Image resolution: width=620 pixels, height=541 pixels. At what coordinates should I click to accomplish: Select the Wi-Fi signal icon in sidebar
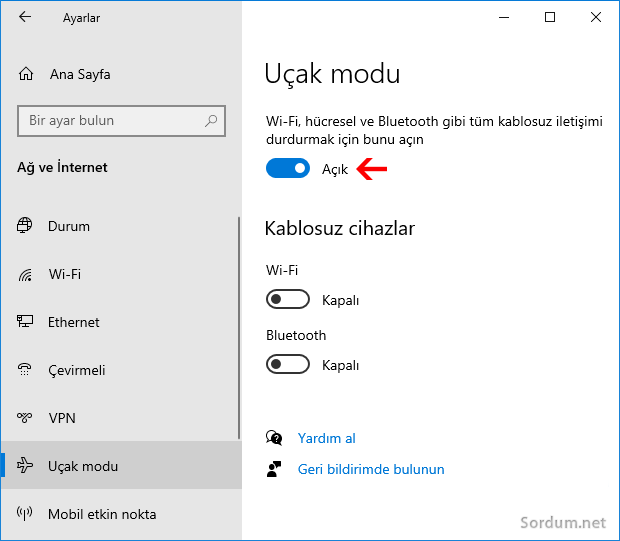(x=25, y=274)
